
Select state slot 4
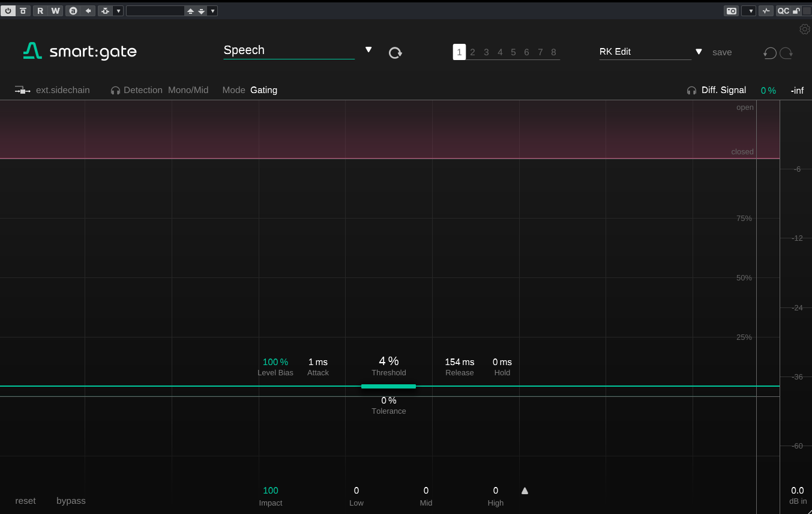[x=500, y=52]
